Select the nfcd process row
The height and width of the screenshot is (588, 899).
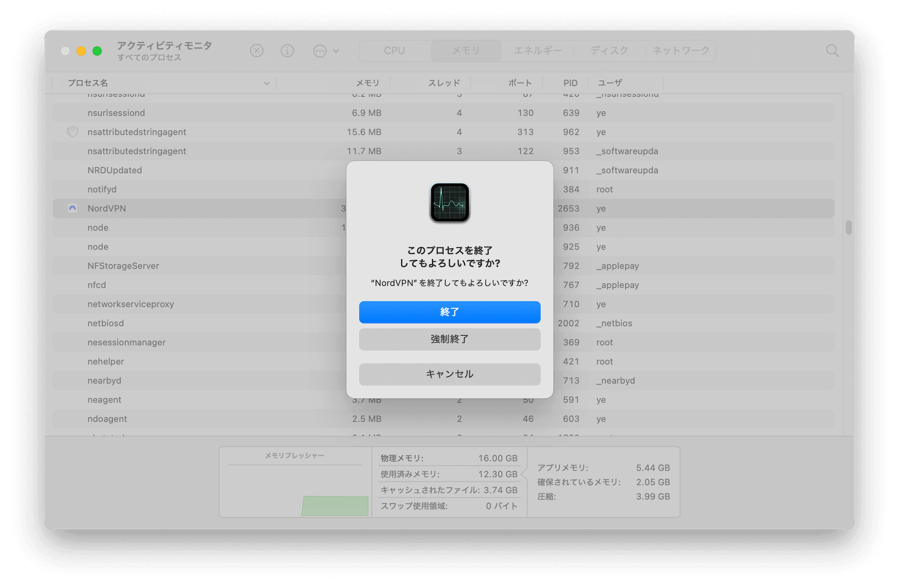point(444,285)
